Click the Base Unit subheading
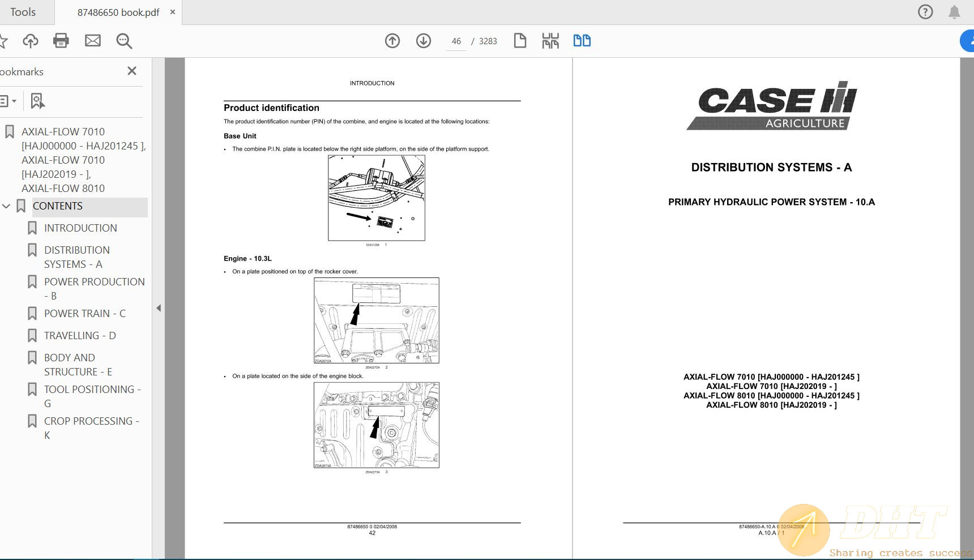The width and height of the screenshot is (974, 560). click(x=240, y=136)
